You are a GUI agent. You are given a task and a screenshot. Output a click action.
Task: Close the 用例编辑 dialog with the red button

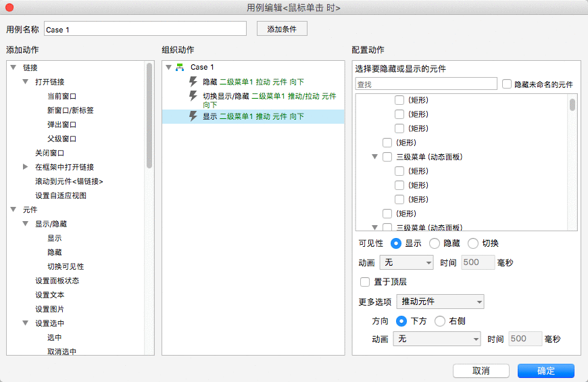click(x=9, y=7)
